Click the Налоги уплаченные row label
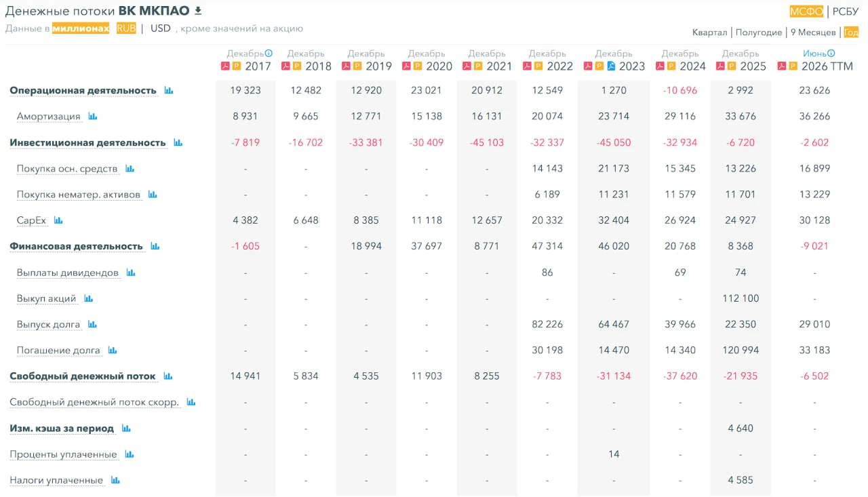 (56, 480)
